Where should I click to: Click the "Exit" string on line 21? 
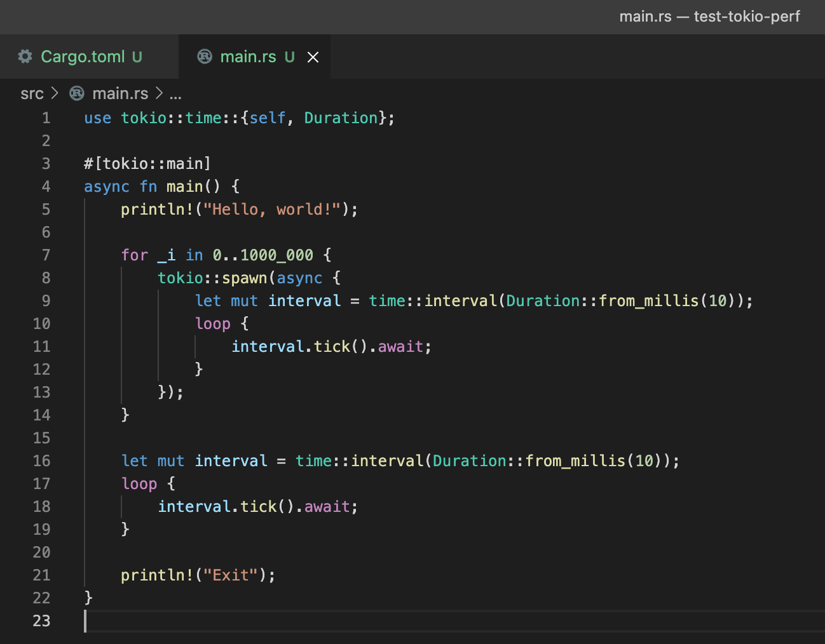231,575
